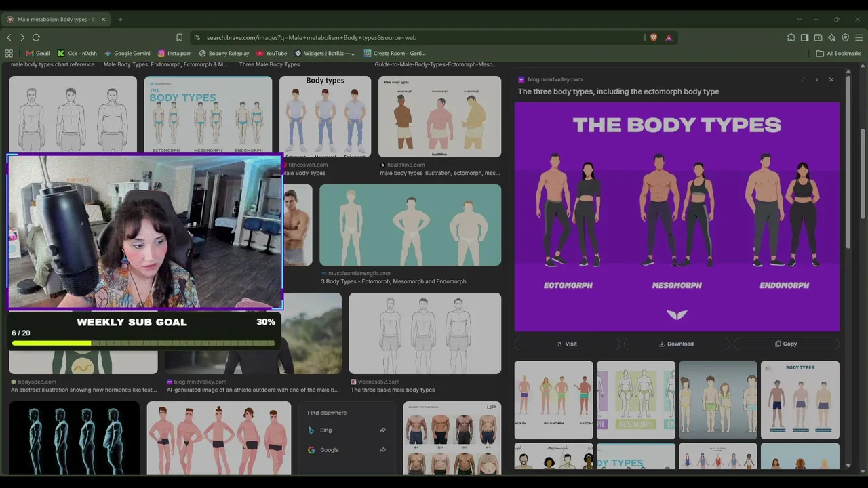This screenshot has width=868, height=488.
Task: Select the Male metabolism Body types tab
Action: [56, 19]
